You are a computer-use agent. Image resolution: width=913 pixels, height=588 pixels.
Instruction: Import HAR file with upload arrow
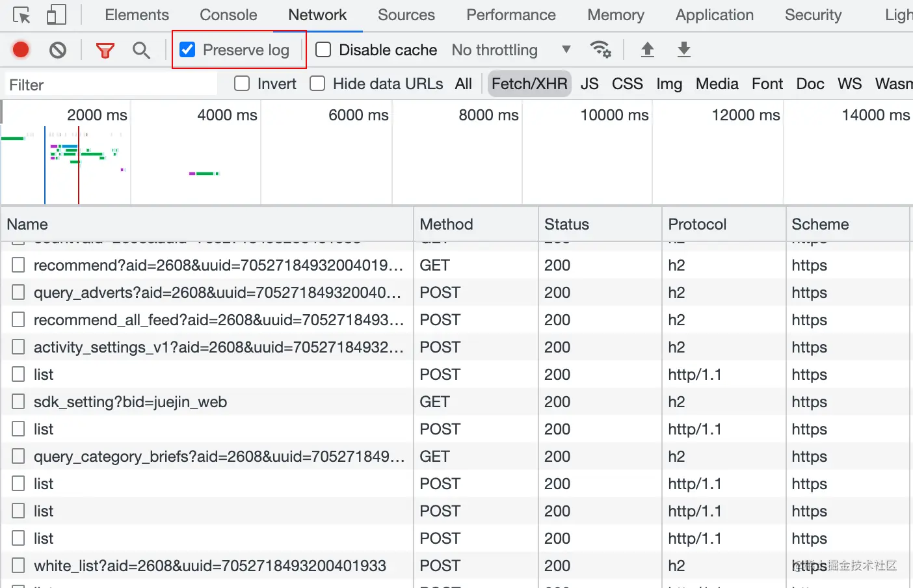pyautogui.click(x=648, y=49)
